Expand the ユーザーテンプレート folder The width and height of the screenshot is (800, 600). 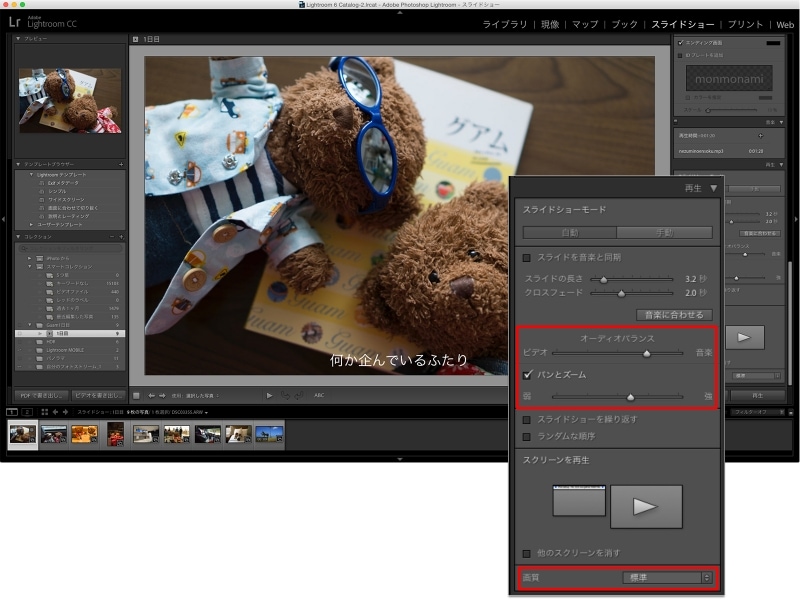click(31, 224)
